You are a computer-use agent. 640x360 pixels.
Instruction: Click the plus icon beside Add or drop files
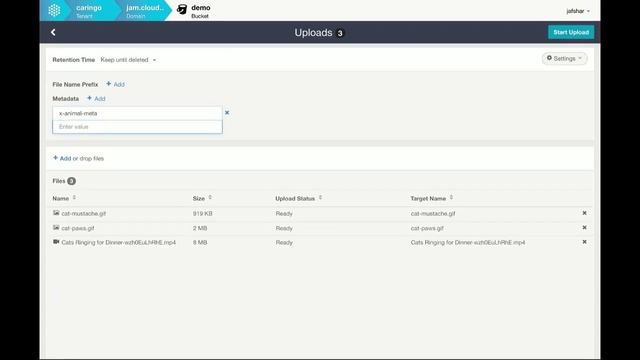(55, 158)
